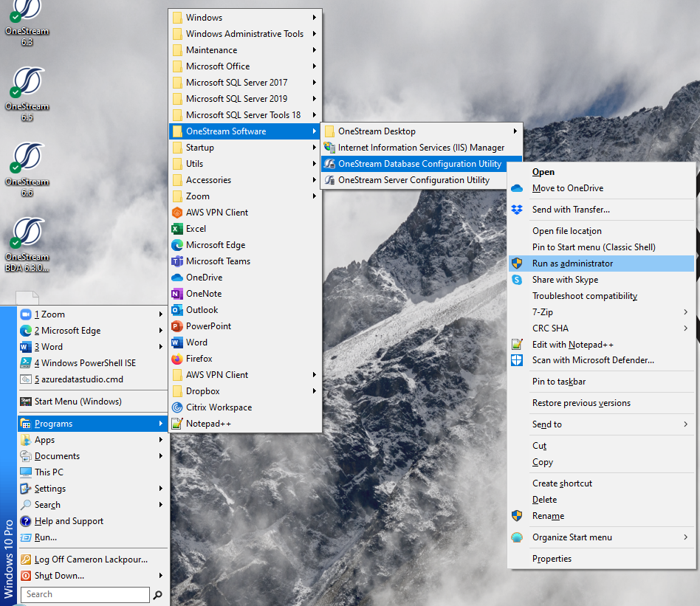Viewport: 700px width, 606px height.
Task: Click the shield icon beside Run as administrator
Action: 517,264
